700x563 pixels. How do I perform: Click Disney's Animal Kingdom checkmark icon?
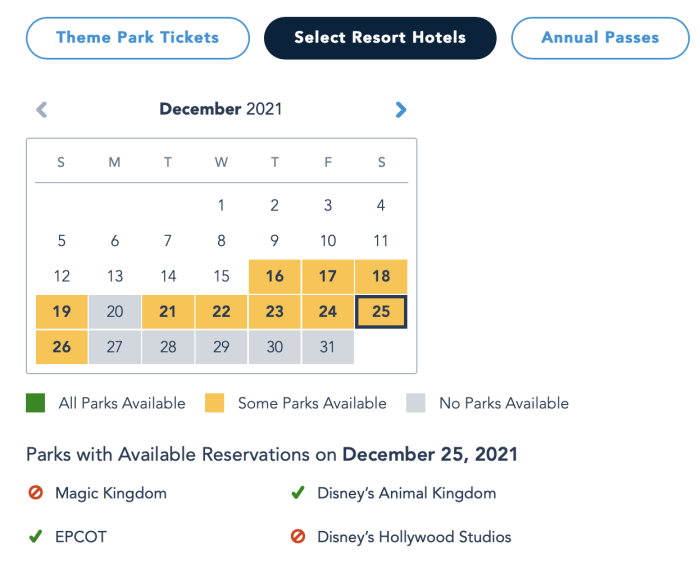297,493
